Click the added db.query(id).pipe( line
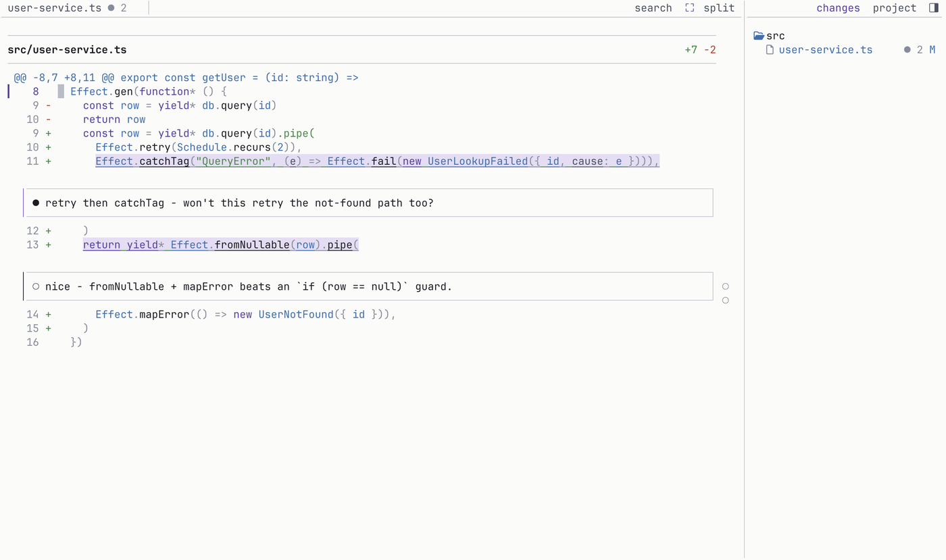The height and width of the screenshot is (560, 946). pyautogui.click(x=199, y=134)
